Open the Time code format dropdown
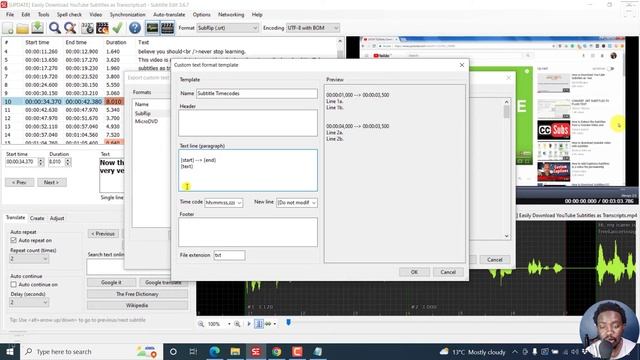 coord(224,202)
